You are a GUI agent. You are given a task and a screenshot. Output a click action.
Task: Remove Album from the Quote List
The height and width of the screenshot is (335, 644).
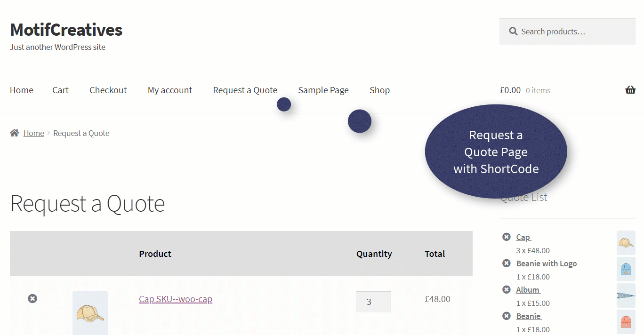(x=506, y=289)
